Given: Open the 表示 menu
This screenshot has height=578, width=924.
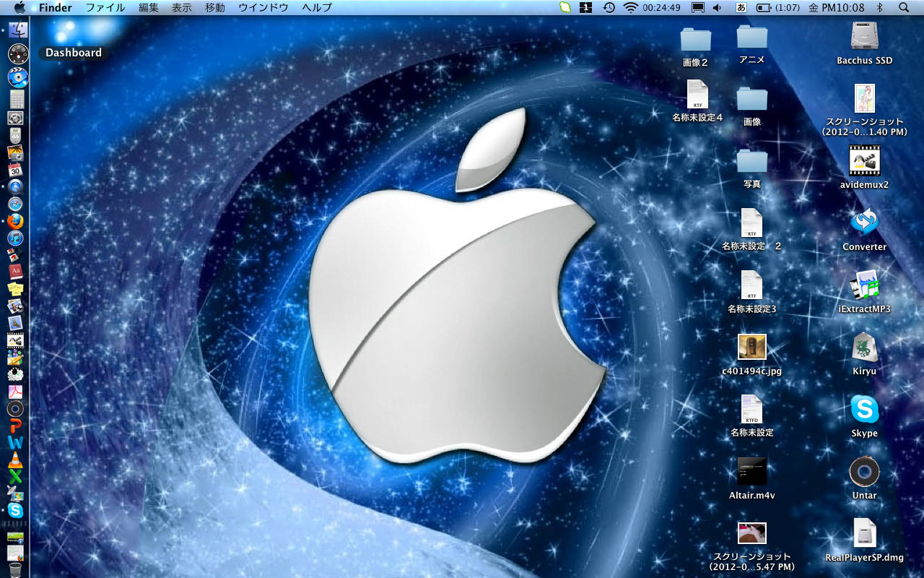Looking at the screenshot, I should coord(182,7).
